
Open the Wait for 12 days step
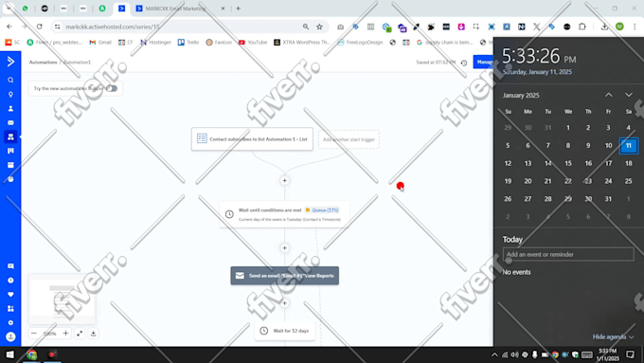285,331
